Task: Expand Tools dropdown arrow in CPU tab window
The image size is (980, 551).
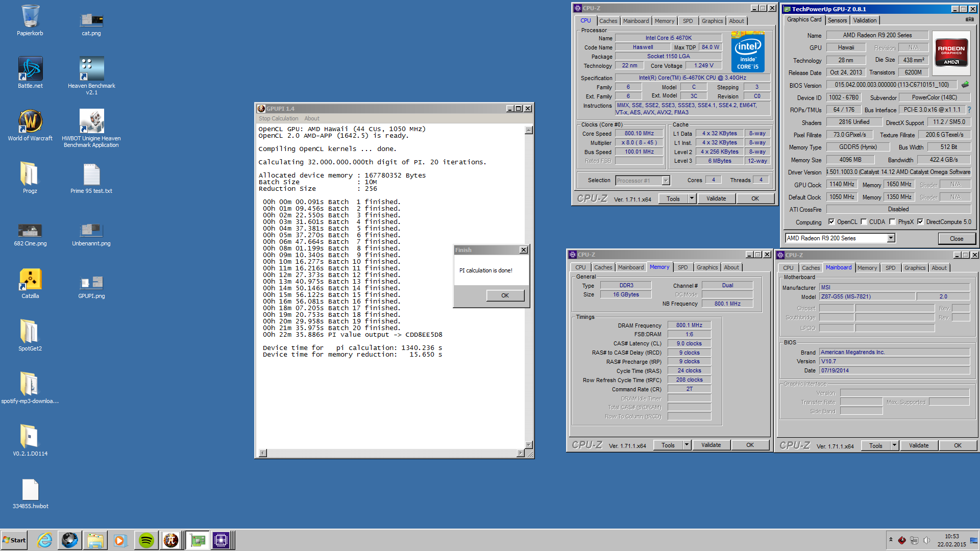Action: (692, 198)
